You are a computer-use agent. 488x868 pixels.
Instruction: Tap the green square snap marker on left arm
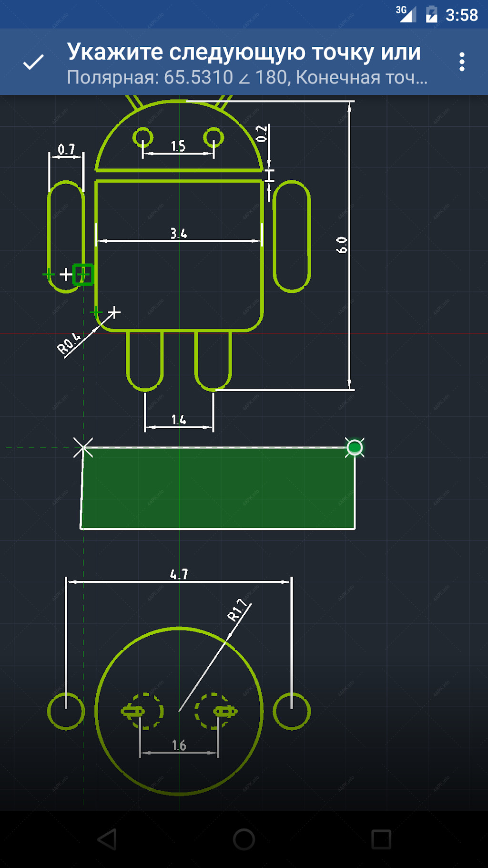coord(83,274)
